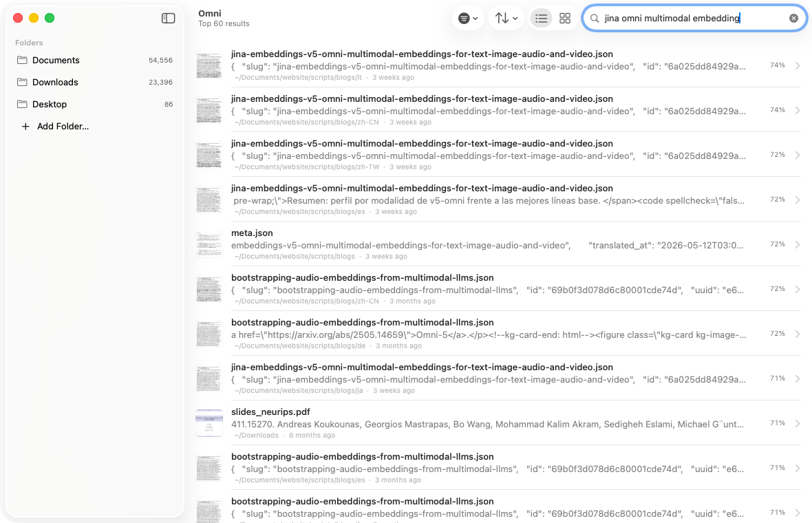Click the plus icon beside Add Folder
The width and height of the screenshot is (812, 523).
pos(25,127)
